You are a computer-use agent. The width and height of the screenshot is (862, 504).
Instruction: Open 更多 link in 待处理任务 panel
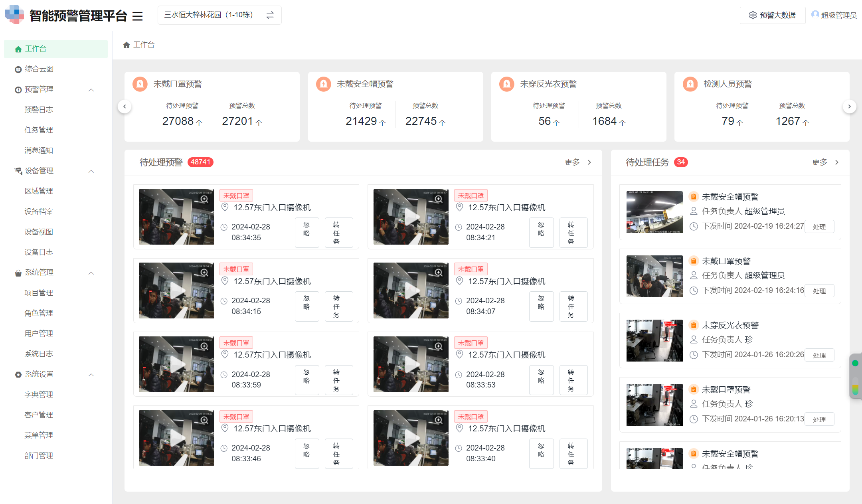(825, 162)
